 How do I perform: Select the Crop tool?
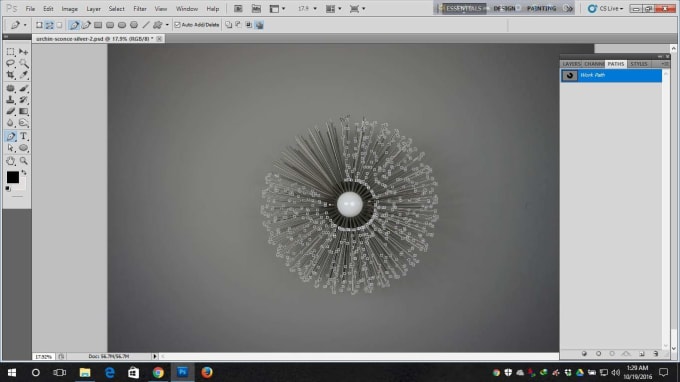(10, 75)
